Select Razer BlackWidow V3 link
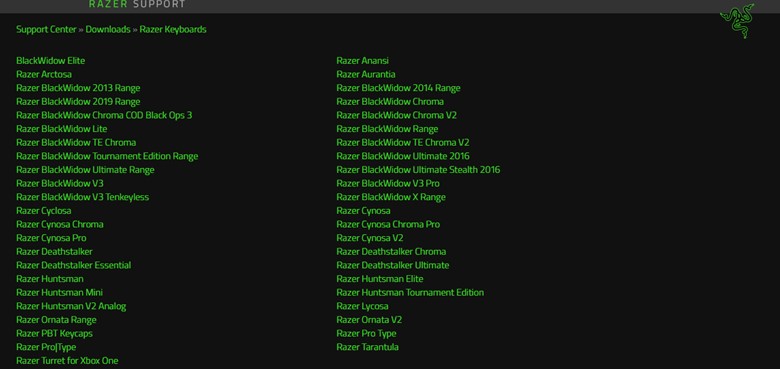This screenshot has height=369, width=780. (x=60, y=184)
